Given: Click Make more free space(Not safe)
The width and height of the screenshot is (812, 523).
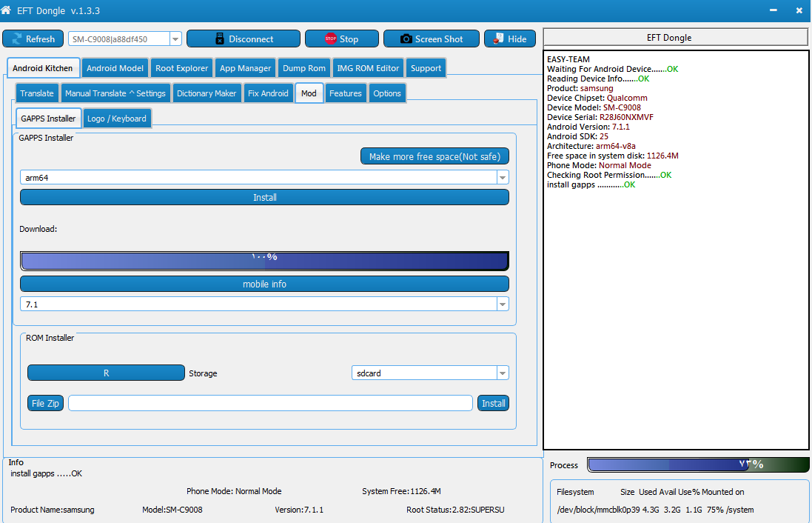Looking at the screenshot, I should 434,156.
